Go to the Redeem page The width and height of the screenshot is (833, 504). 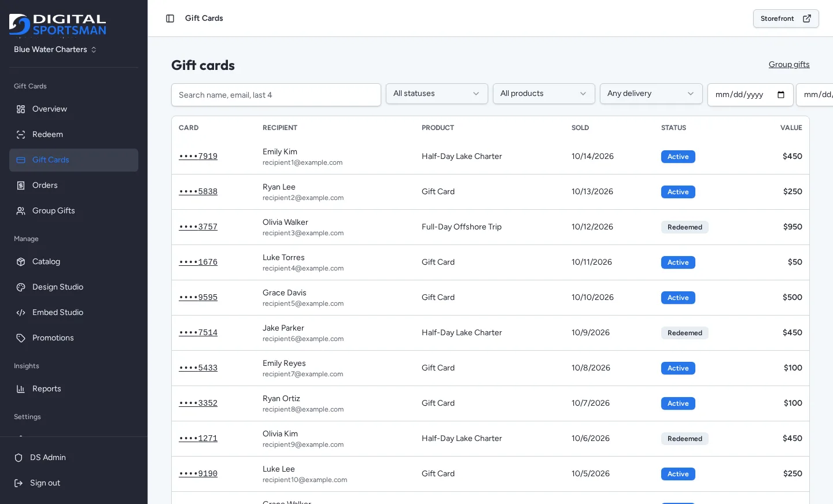pos(73,135)
